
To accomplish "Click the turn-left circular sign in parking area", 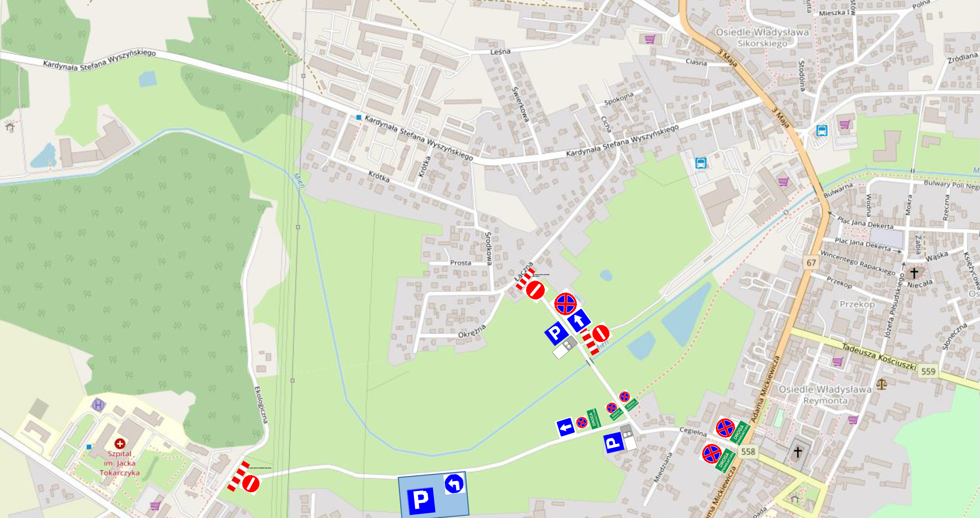I will pyautogui.click(x=454, y=484).
